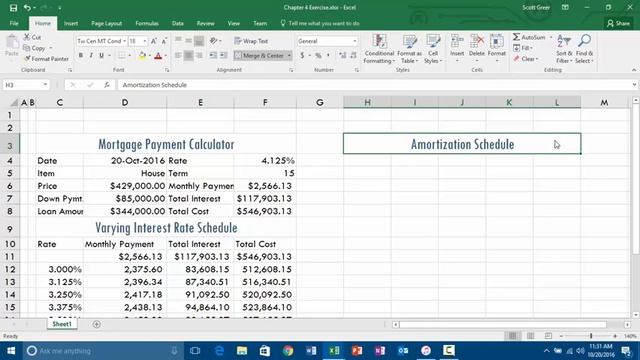Switch to the Insert tab
640x360 pixels.
(71, 23)
